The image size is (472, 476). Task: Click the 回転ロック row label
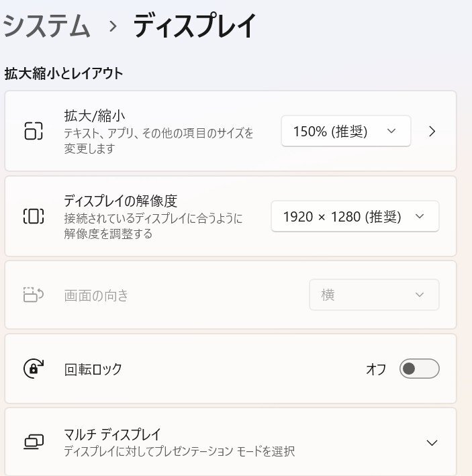click(93, 369)
